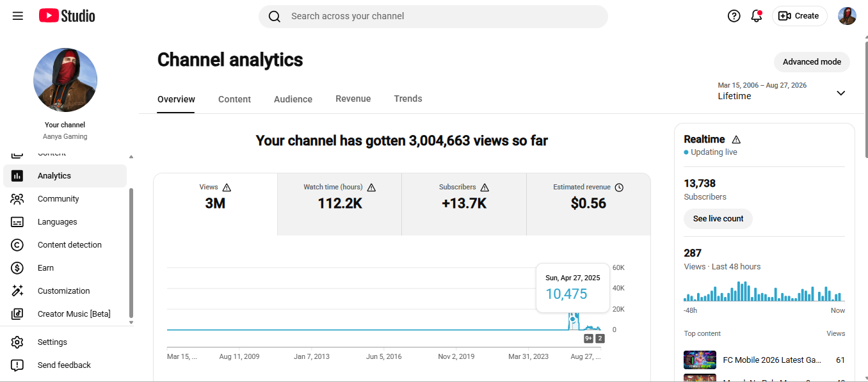Switch to the Revenue tab
Image resolution: width=868 pixels, height=382 pixels.
click(x=353, y=99)
